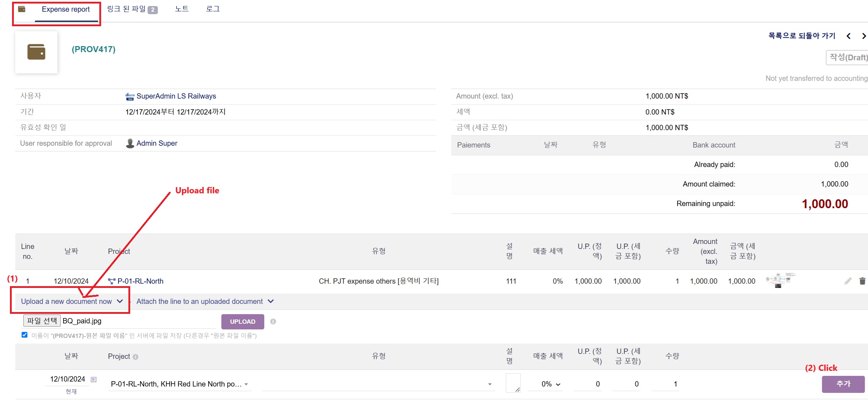Open the 노트 tab
The image size is (868, 406).
[x=182, y=9]
